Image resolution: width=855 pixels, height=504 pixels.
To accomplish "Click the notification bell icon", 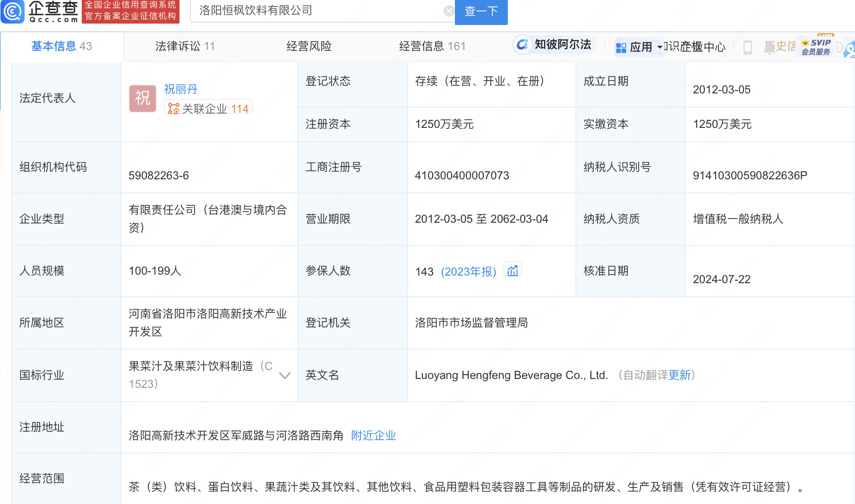I will (769, 47).
